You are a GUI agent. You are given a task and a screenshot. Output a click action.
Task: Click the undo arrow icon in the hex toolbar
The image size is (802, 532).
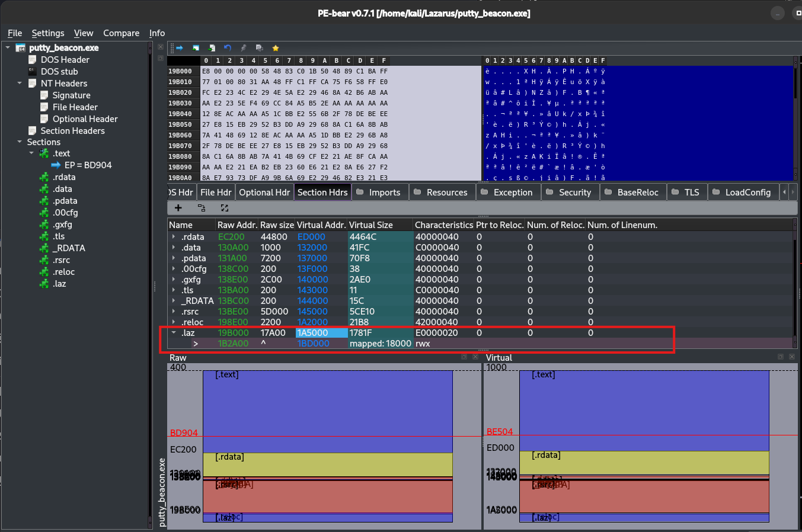[x=227, y=48]
